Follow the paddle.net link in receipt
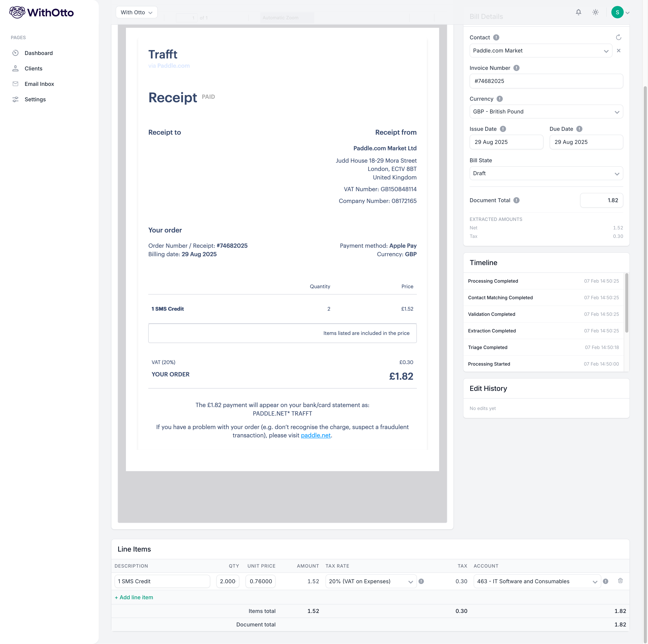This screenshot has width=648, height=644. coord(316,435)
